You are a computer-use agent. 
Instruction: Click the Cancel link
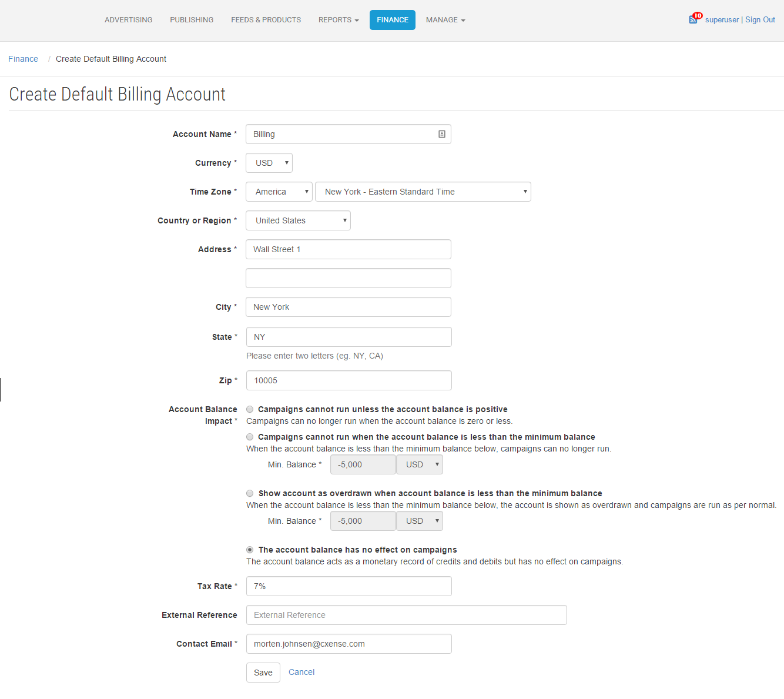point(301,672)
